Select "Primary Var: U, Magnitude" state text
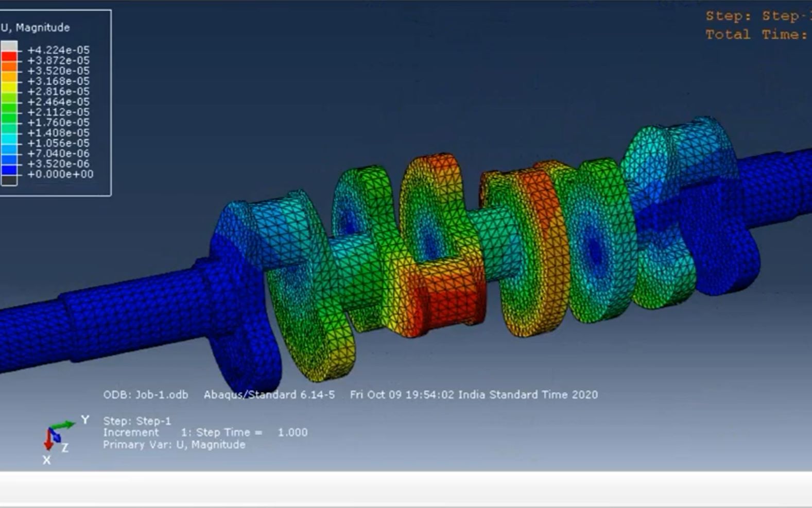 tap(174, 445)
